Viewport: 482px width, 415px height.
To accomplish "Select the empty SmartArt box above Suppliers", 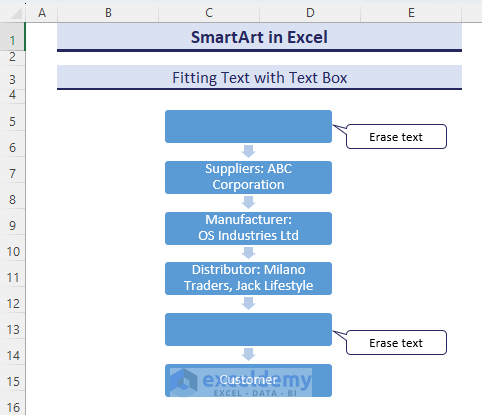I will pyautogui.click(x=248, y=127).
